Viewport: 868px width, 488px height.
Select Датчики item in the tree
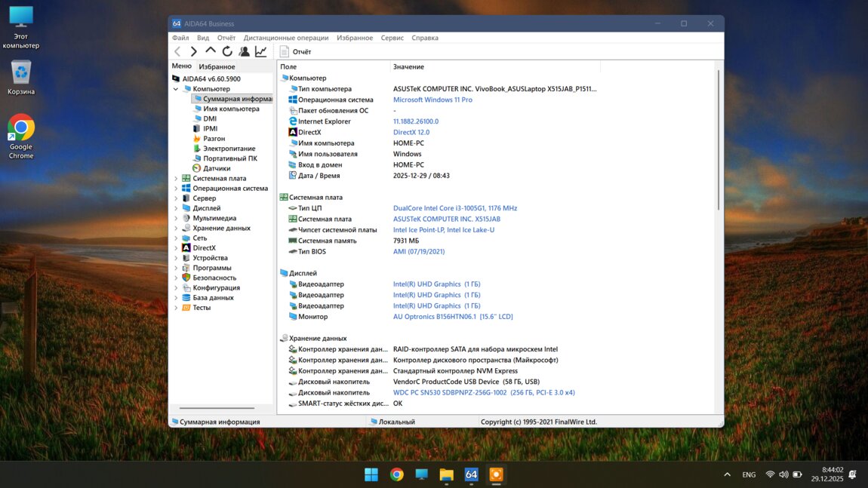(x=216, y=168)
